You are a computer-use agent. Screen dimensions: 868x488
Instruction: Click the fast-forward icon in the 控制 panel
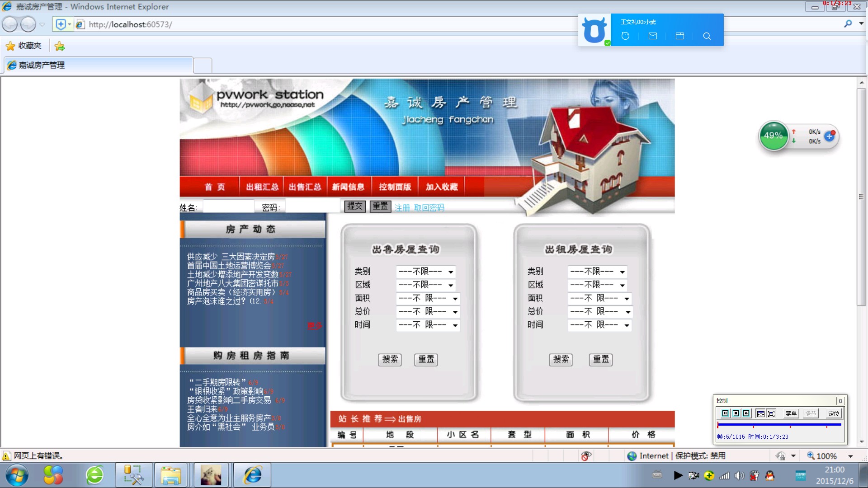746,413
